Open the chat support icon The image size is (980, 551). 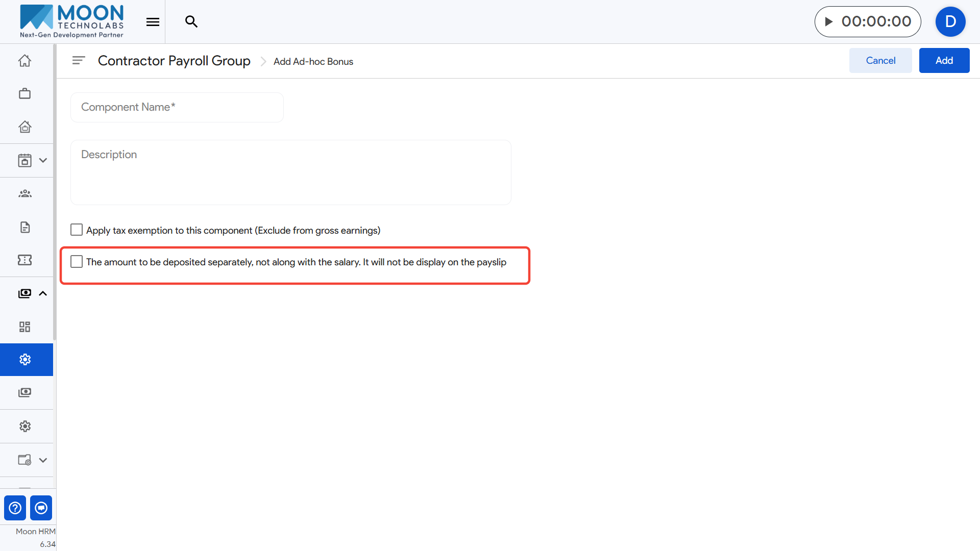[41, 508]
